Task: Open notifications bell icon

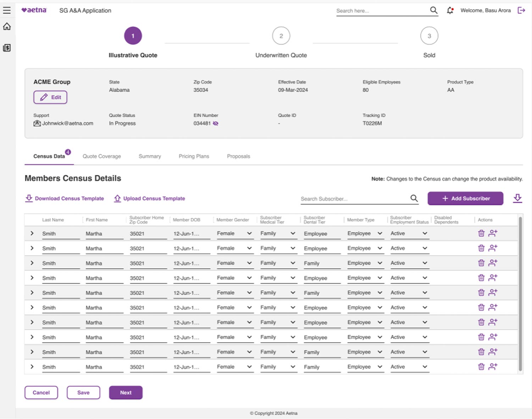Action: (450, 11)
